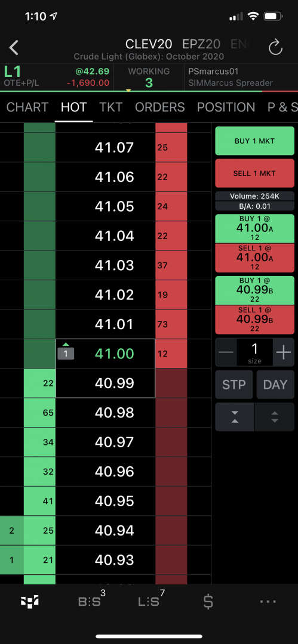Open the more options ellipsis icon
Image resolution: width=298 pixels, height=644 pixels.
point(268,602)
